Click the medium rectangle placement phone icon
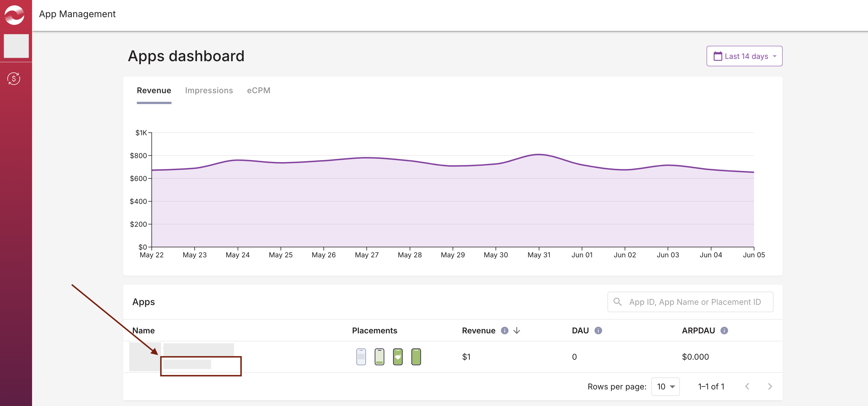Image resolution: width=868 pixels, height=406 pixels. coord(361,357)
